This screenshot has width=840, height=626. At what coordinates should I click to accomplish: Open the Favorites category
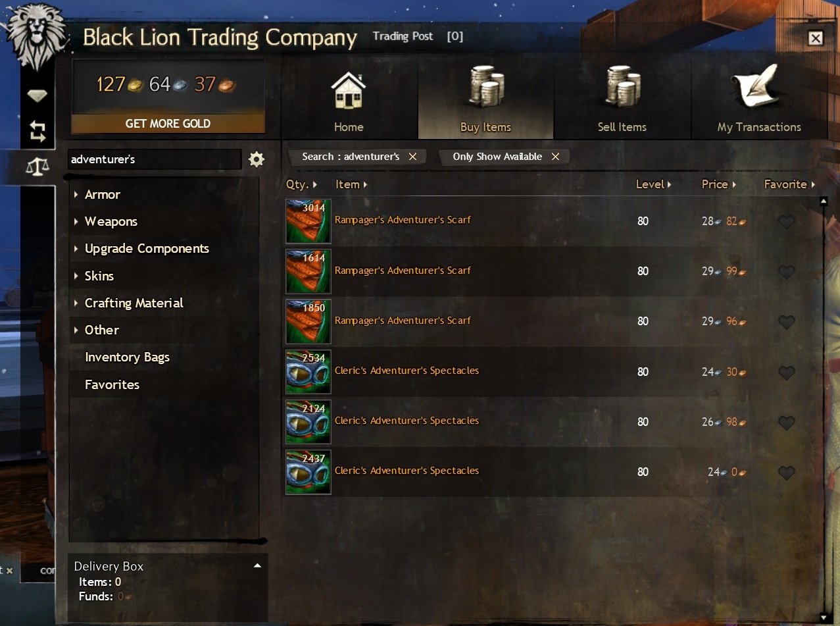pos(112,384)
